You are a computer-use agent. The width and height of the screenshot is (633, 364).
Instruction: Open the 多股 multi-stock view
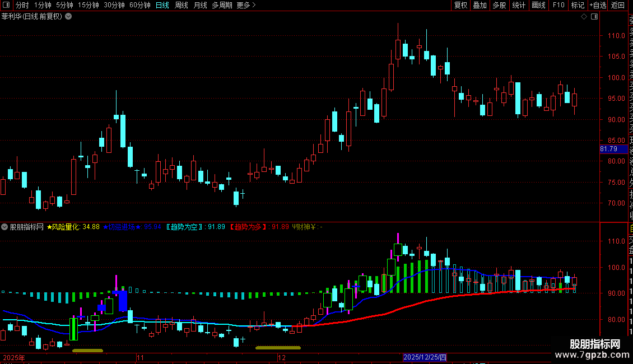[x=499, y=5]
